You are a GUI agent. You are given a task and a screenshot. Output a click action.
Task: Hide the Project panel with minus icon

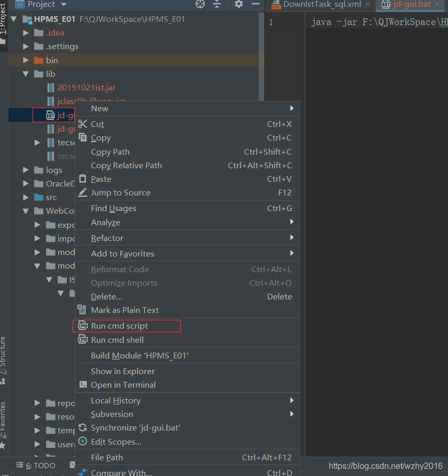tap(256, 4)
